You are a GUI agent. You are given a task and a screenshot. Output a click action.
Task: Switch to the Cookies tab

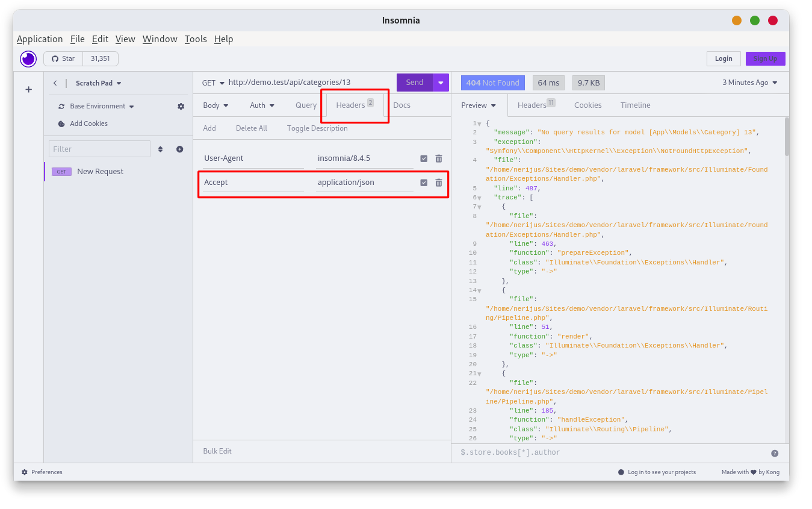click(588, 105)
